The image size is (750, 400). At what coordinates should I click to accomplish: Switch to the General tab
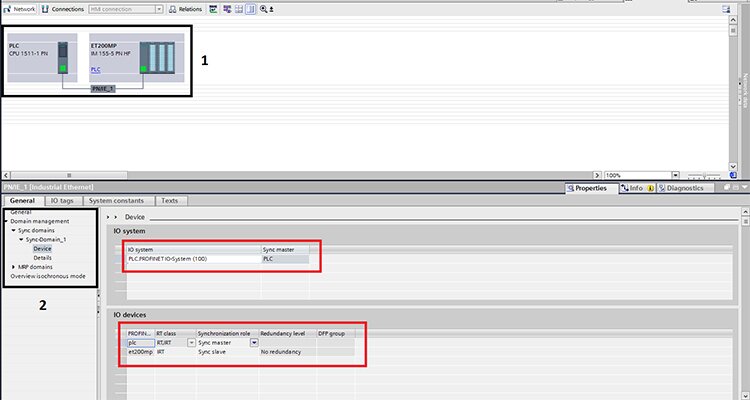(x=22, y=200)
